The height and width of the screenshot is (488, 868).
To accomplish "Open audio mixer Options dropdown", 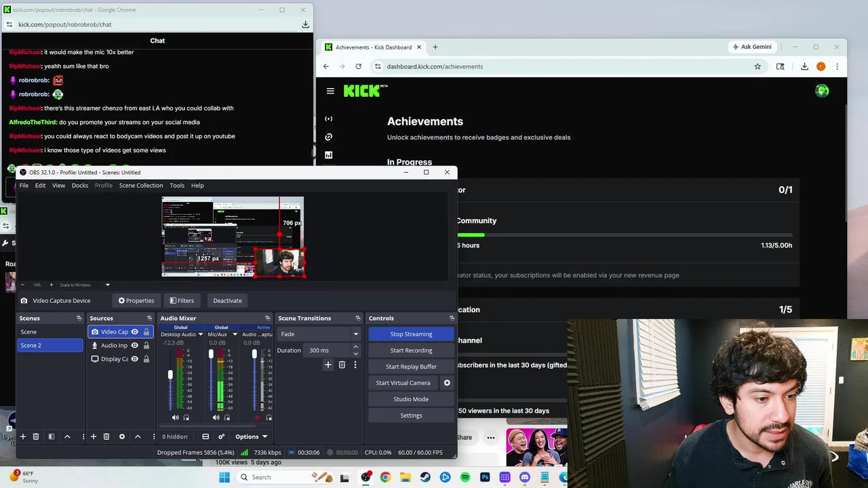I will click(x=252, y=436).
